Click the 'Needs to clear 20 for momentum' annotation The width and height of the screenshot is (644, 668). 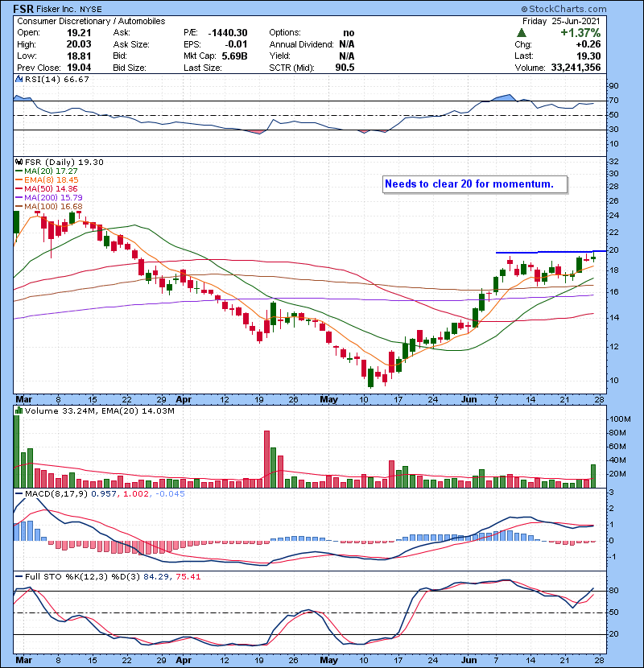(x=475, y=184)
